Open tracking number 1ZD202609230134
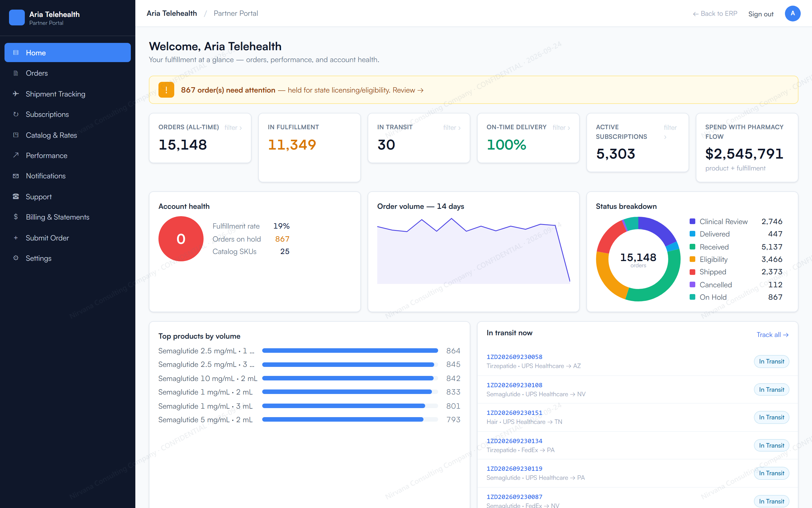The height and width of the screenshot is (508, 812). 514,441
